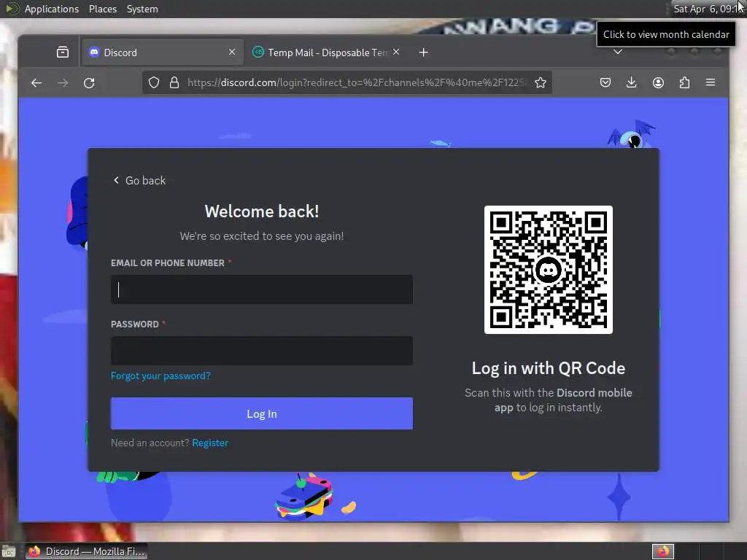Screen dimensions: 747x560
Task: Open the Save to Pocket icon
Action: [x=605, y=83]
